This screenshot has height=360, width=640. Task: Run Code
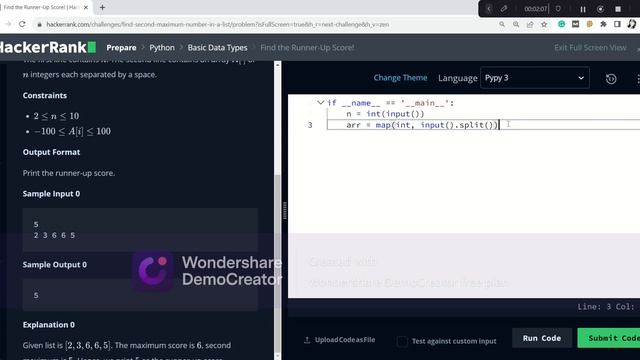point(542,338)
